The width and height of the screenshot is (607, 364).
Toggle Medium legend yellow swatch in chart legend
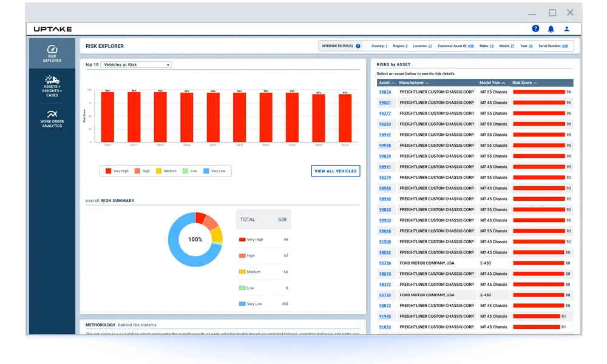158,171
